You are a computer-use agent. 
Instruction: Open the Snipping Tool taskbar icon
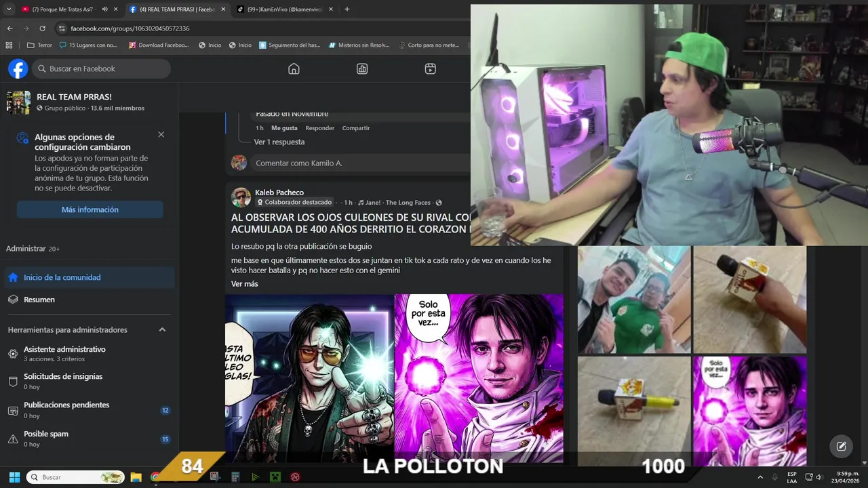[x=215, y=477]
